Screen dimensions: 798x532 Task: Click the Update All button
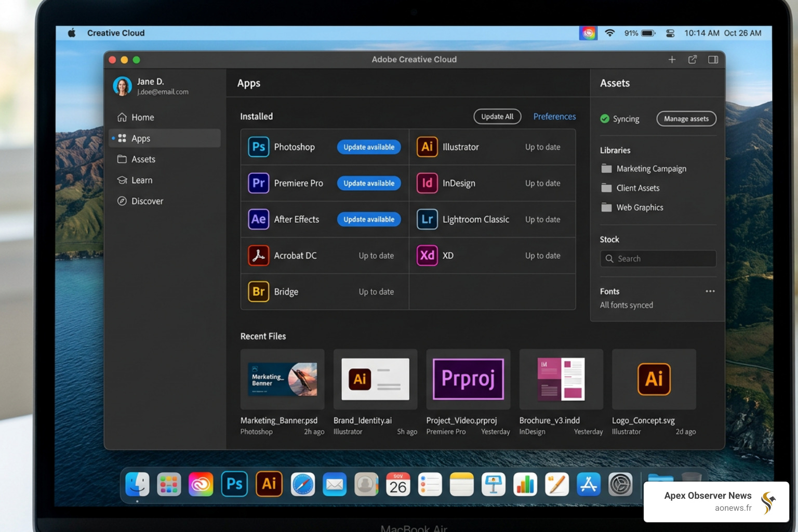point(497,116)
